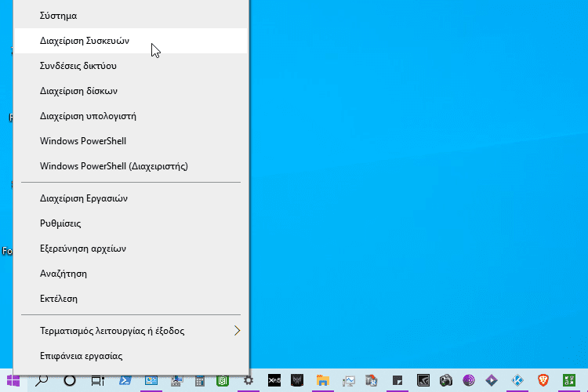Open the dark Sticky Notes icon
588x392 pixels.
pyautogui.click(x=397, y=381)
